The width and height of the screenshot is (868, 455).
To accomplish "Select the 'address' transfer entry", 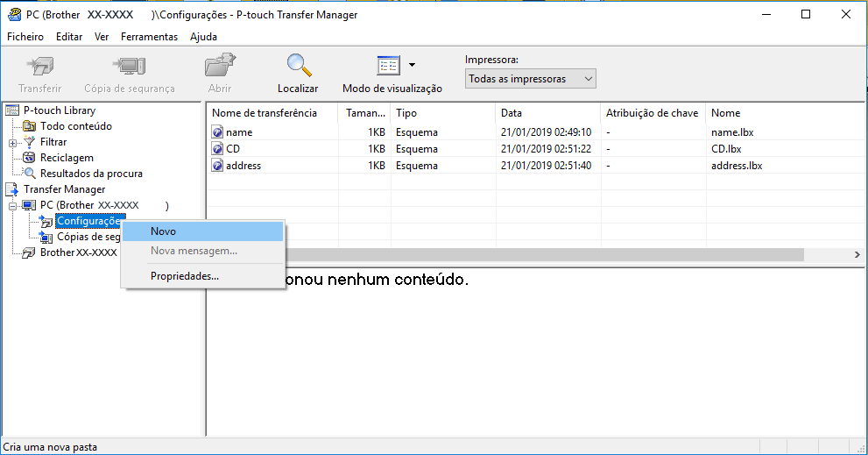I will coord(243,165).
